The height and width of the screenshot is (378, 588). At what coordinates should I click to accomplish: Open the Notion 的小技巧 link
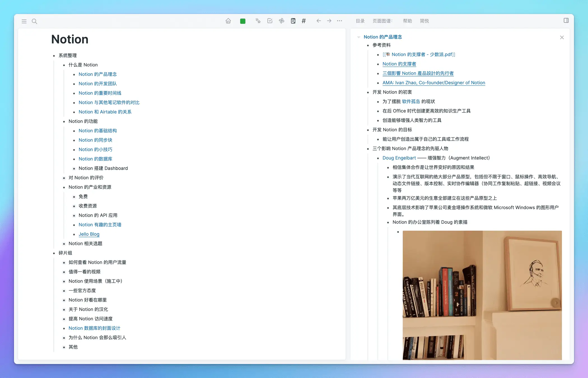[x=95, y=150]
